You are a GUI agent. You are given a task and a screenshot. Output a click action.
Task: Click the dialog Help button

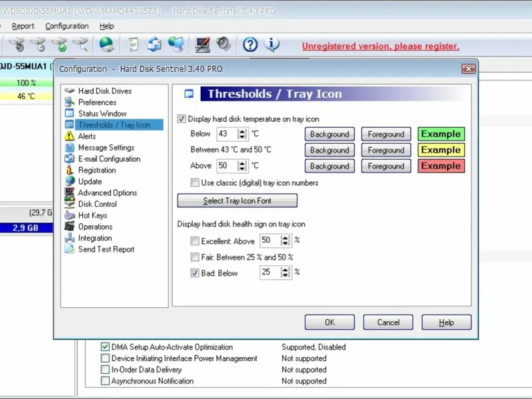[446, 323]
